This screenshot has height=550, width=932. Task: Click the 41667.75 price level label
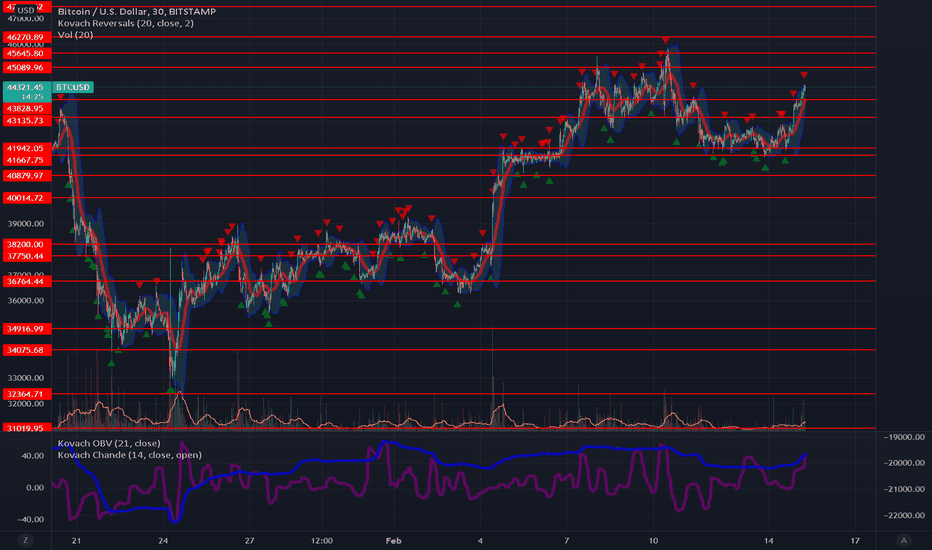pyautogui.click(x=27, y=160)
